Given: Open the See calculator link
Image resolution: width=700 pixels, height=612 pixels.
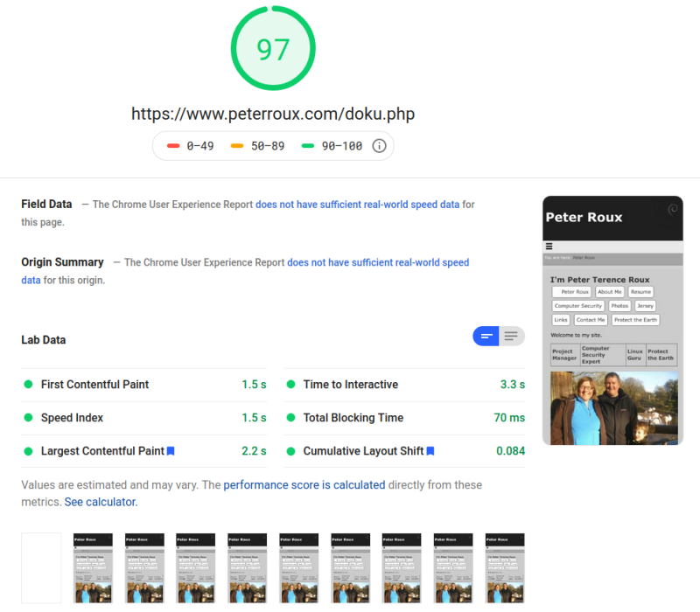Looking at the screenshot, I should pos(101,502).
